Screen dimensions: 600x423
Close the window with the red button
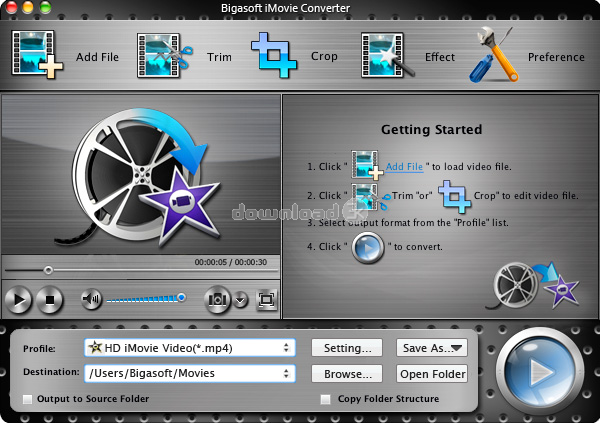[x=12, y=7]
